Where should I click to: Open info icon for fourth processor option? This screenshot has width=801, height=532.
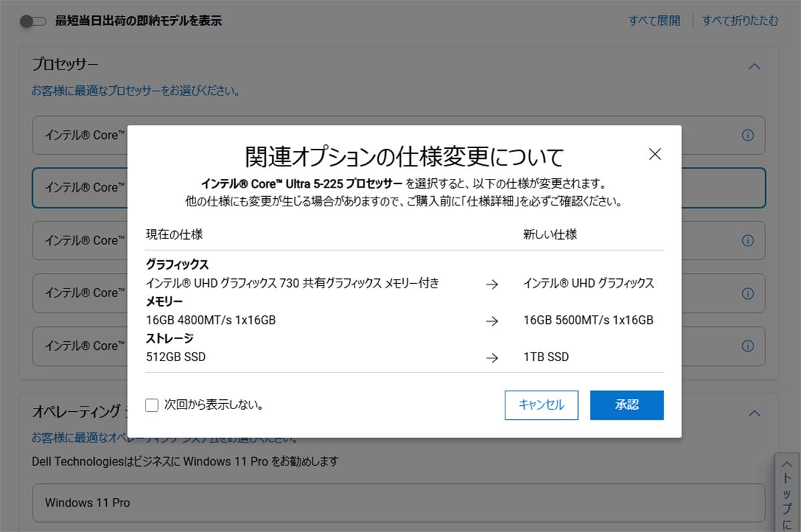tap(748, 293)
